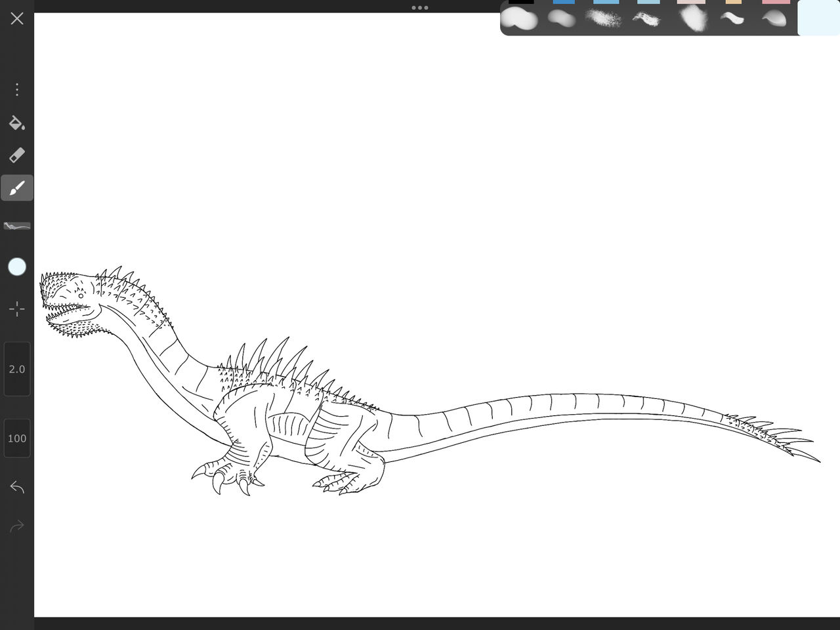Activate the crosshair tool icon

click(17, 309)
